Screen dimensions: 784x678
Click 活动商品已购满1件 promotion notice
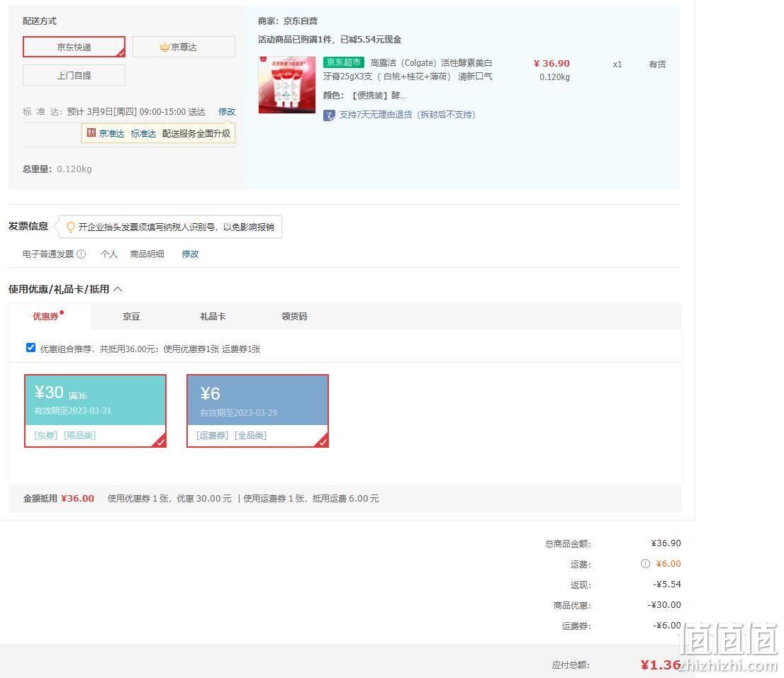pos(330,40)
